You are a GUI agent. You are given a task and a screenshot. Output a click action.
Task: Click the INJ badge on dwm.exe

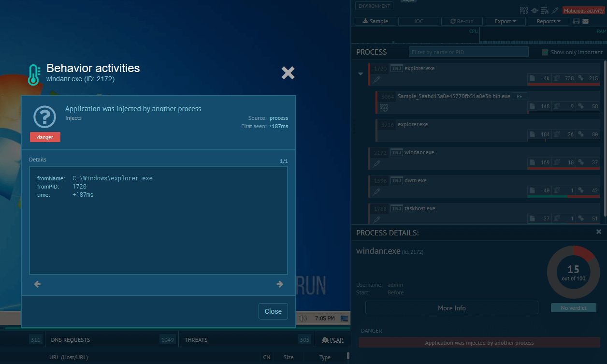tap(397, 180)
